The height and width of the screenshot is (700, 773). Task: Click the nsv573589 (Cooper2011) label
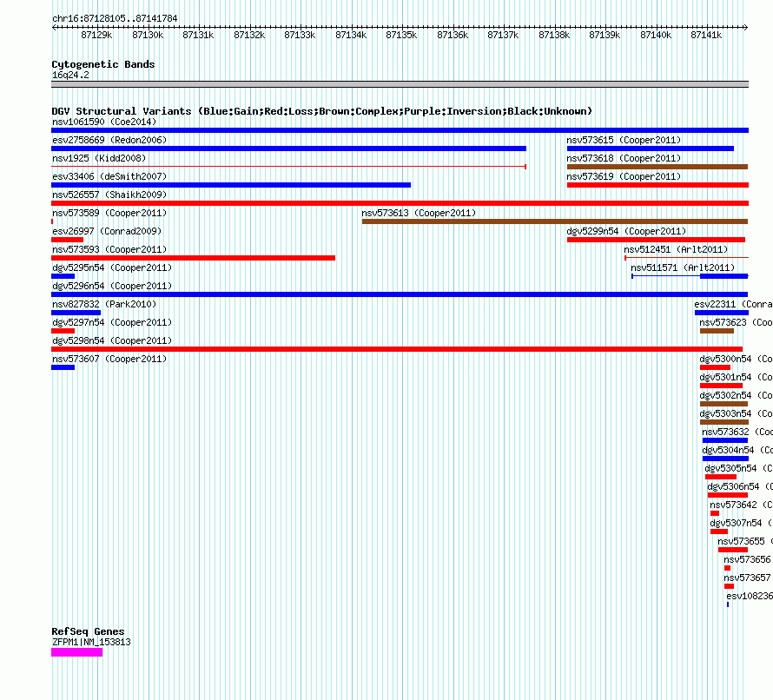coord(109,213)
